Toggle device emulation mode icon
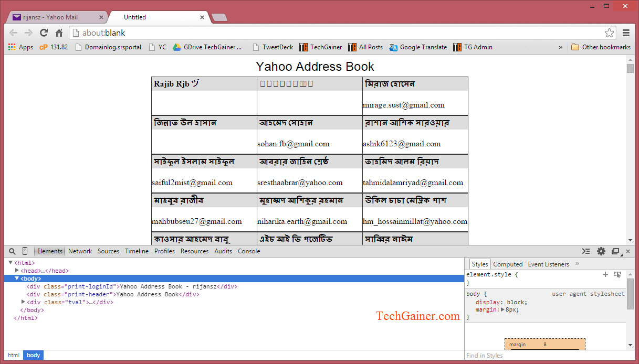Screen dimensions: 639x364 tap(25, 251)
